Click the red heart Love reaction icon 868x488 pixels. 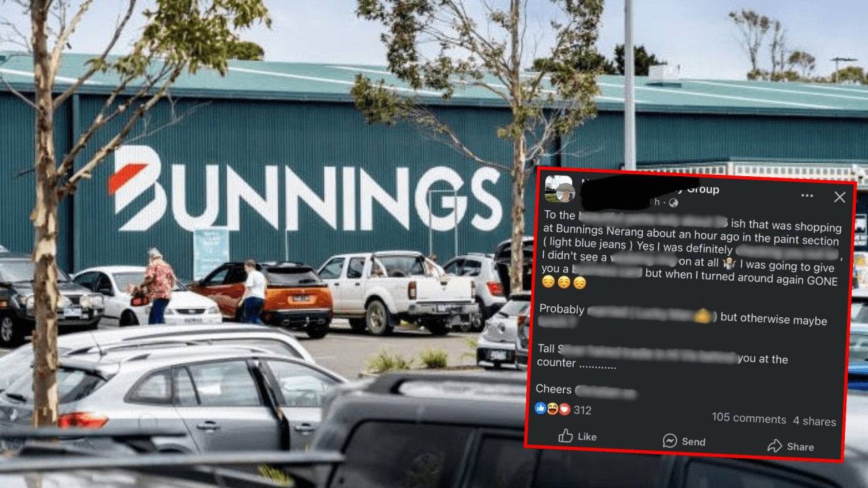(x=564, y=409)
